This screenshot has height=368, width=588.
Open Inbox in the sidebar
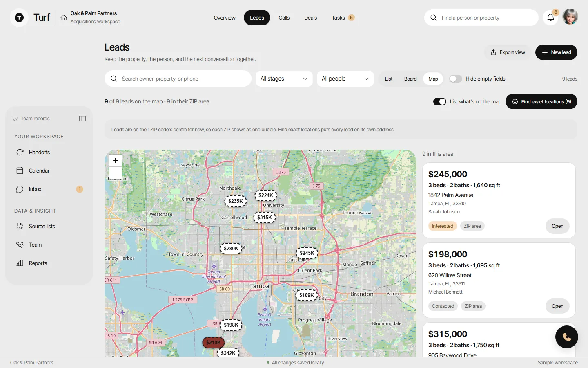[49, 189]
